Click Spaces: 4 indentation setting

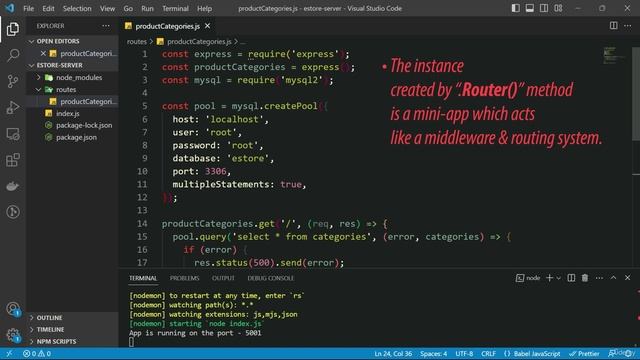click(433, 353)
